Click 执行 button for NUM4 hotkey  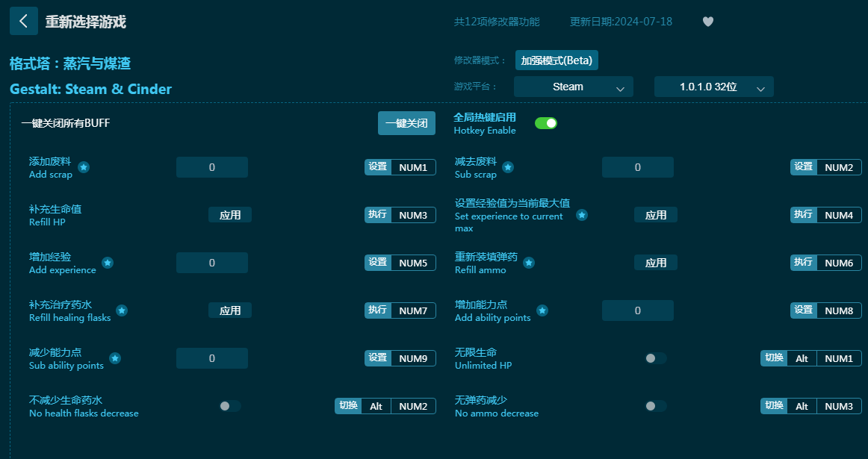click(x=804, y=215)
